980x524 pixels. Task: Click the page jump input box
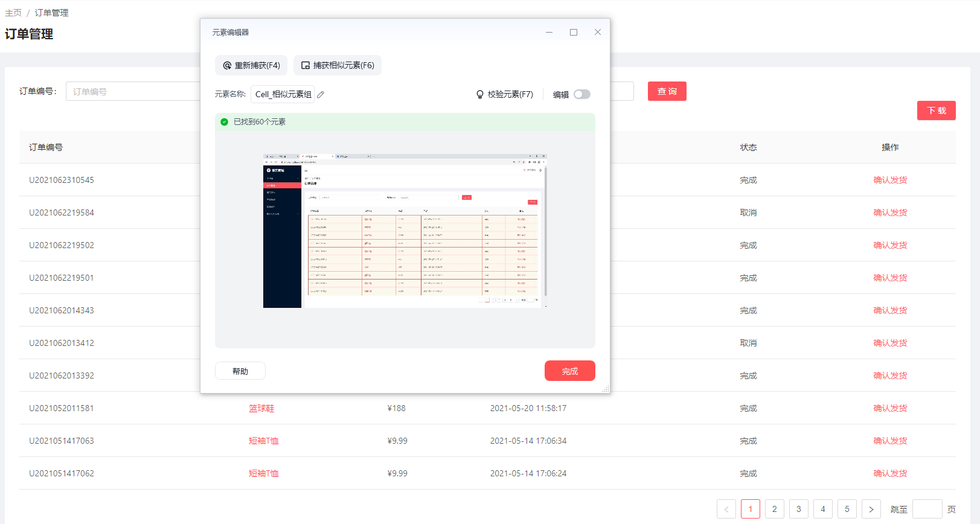point(927,509)
